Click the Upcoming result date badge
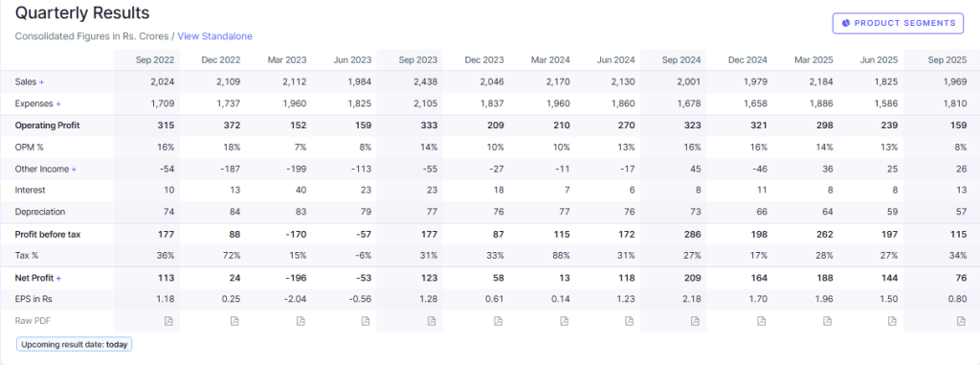The height and width of the screenshot is (365, 980). (75, 344)
